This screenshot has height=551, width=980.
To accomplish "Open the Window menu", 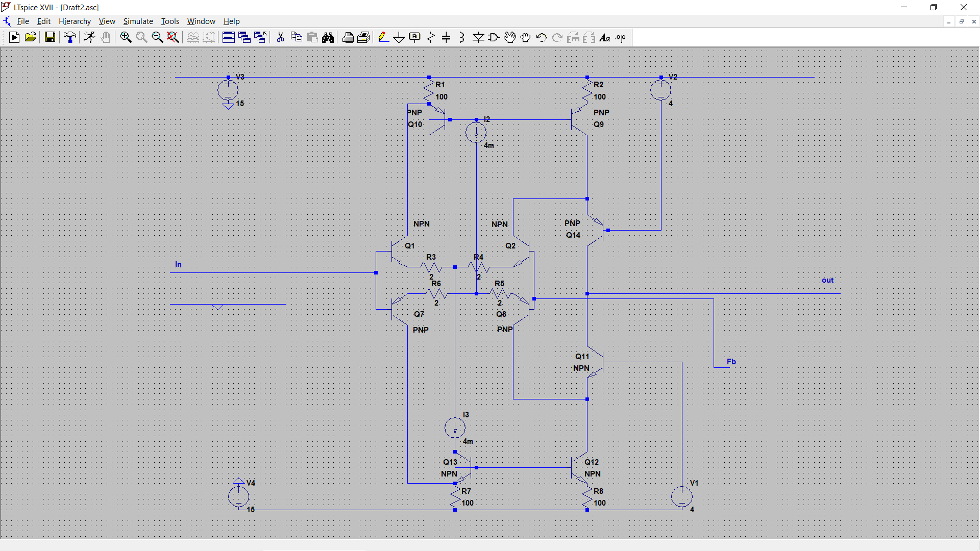I will pyautogui.click(x=201, y=21).
